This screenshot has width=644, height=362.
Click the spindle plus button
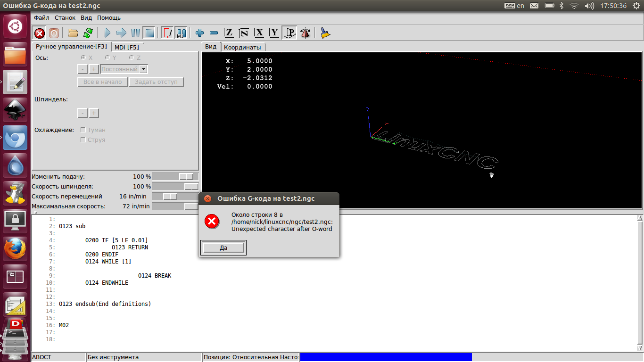[93, 113]
